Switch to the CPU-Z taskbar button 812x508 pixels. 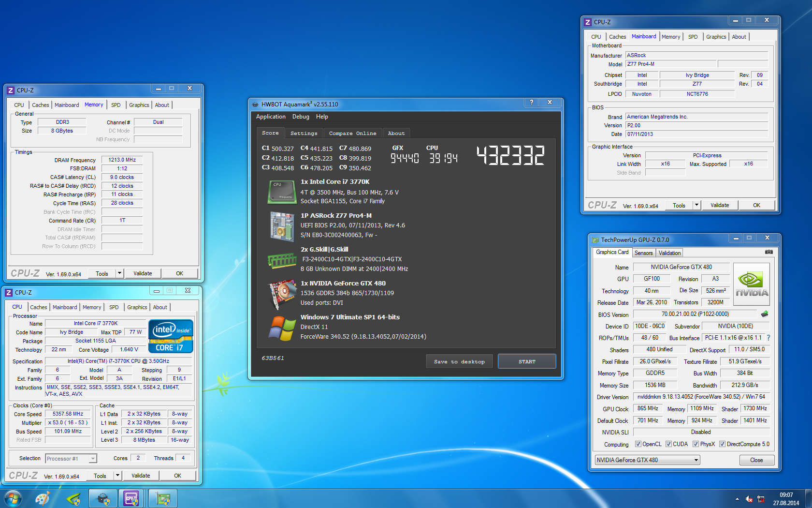point(131,498)
